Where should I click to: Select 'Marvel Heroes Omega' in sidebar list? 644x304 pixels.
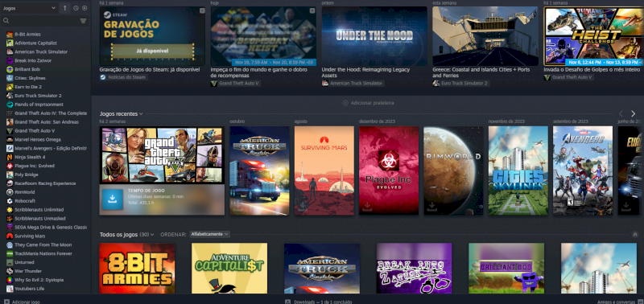pyautogui.click(x=38, y=139)
